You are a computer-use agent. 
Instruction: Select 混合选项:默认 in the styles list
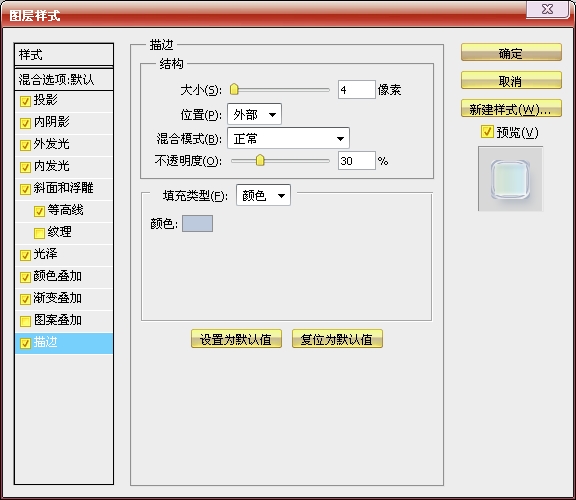click(x=64, y=79)
